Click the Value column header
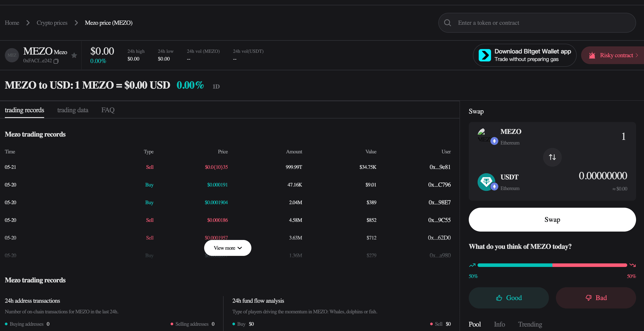This screenshot has width=644, height=331. (371, 152)
